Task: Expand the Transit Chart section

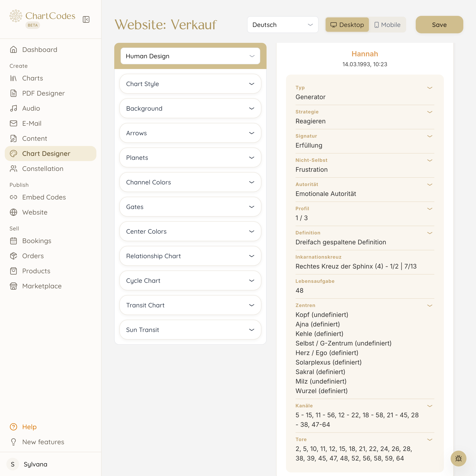Action: tap(190, 305)
